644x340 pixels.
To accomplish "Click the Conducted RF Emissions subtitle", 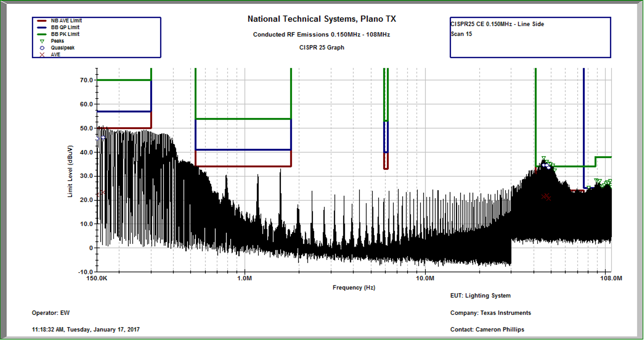I will pyautogui.click(x=321, y=35).
